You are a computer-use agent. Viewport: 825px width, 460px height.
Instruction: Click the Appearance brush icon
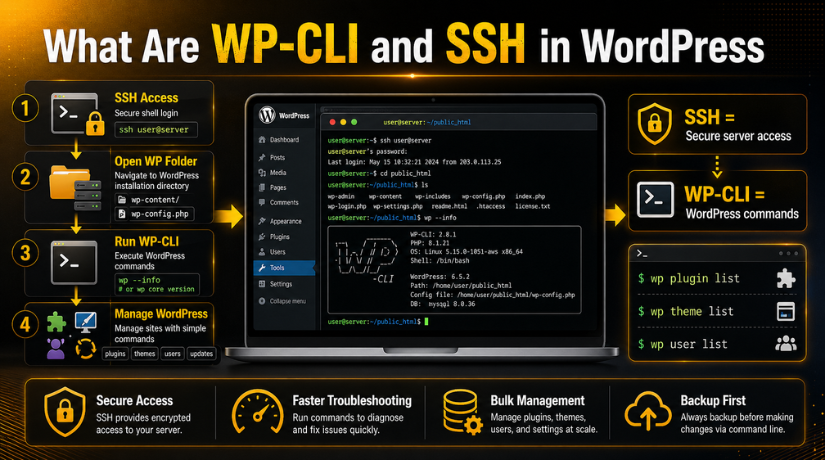262,222
